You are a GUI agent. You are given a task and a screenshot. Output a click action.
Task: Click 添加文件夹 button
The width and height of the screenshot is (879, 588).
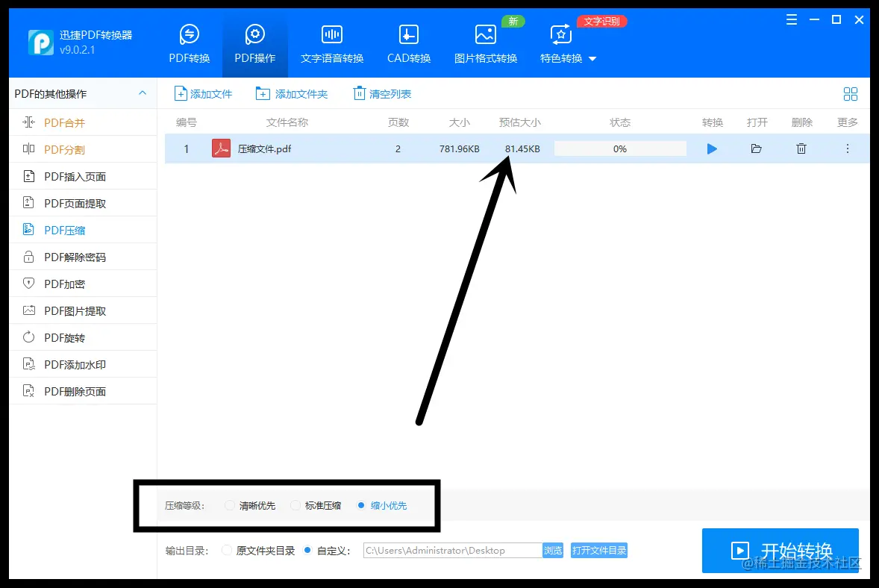pyautogui.click(x=292, y=93)
